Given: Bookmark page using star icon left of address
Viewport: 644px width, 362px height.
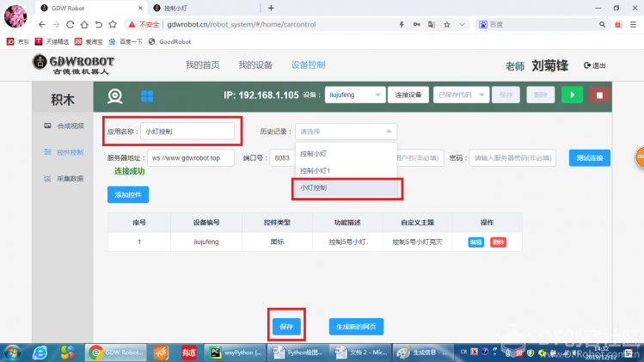Looking at the screenshot, I should click(113, 25).
